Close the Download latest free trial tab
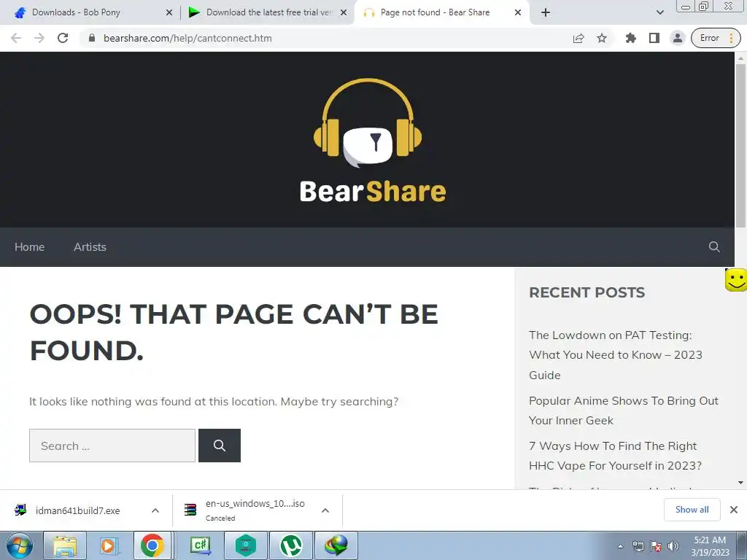Screen dimensions: 747x560 coord(344,12)
